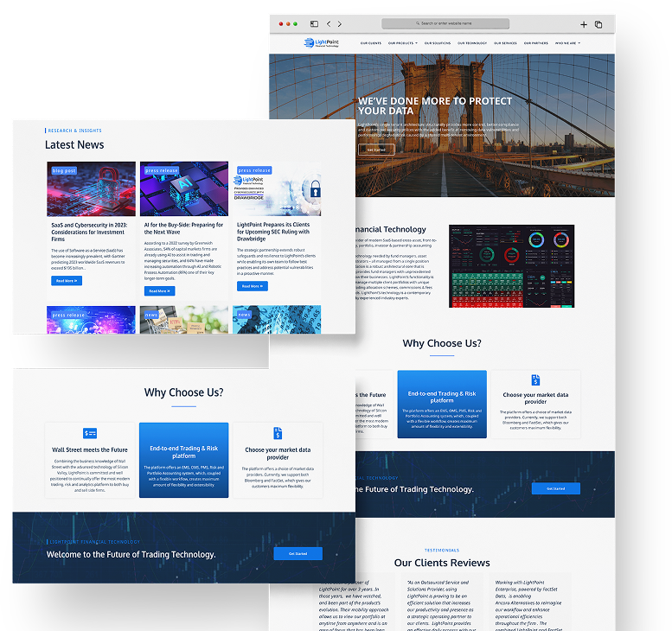Image resolution: width=672 pixels, height=631 pixels.
Task: Go to Our Partners nav item
Action: [534, 43]
